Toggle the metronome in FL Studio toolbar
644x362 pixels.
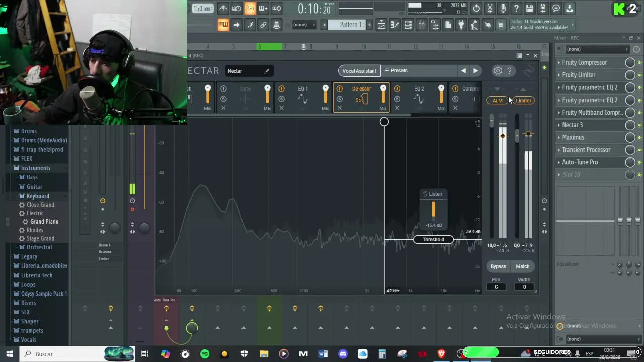coord(223,8)
